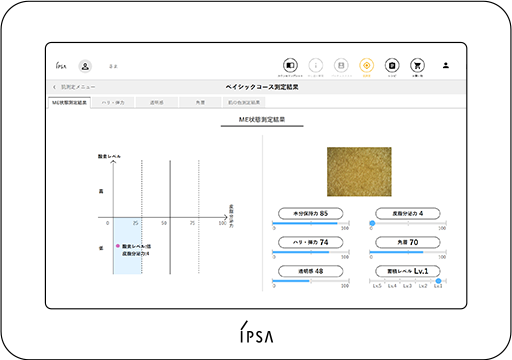
Task: Select the ME状態測定結果 tab
Action: pyautogui.click(x=69, y=102)
